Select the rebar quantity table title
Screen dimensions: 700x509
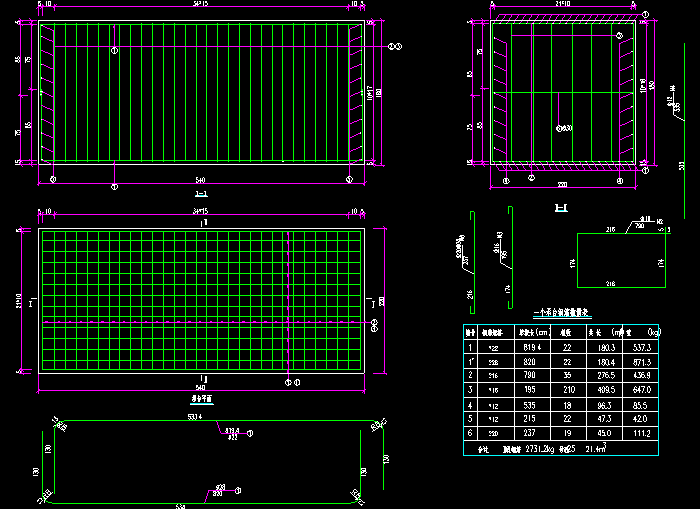point(563,314)
